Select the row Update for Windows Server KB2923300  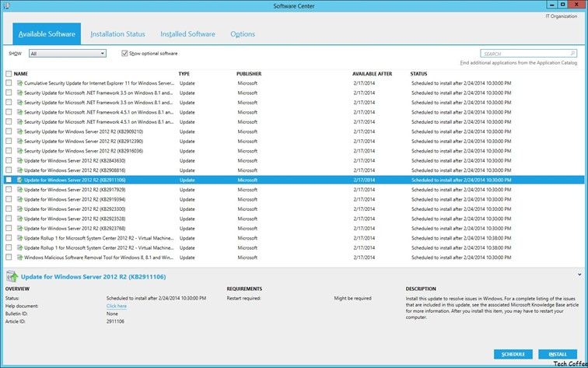click(294, 209)
